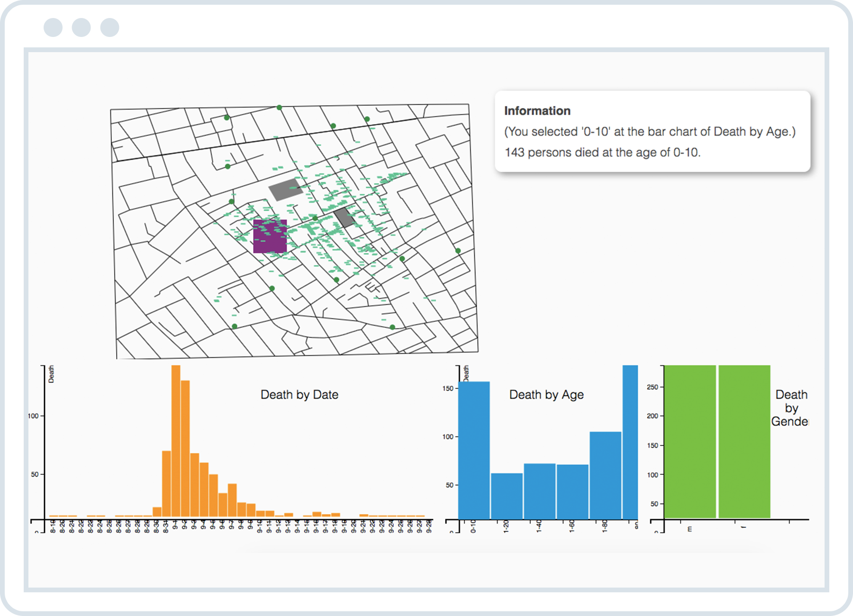Click the first gray window dot at top-left
This screenshot has width=853, height=616.
pos(53,27)
